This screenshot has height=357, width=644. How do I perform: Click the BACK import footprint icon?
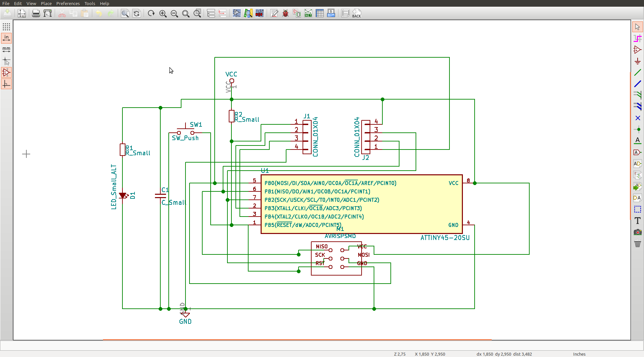point(357,13)
